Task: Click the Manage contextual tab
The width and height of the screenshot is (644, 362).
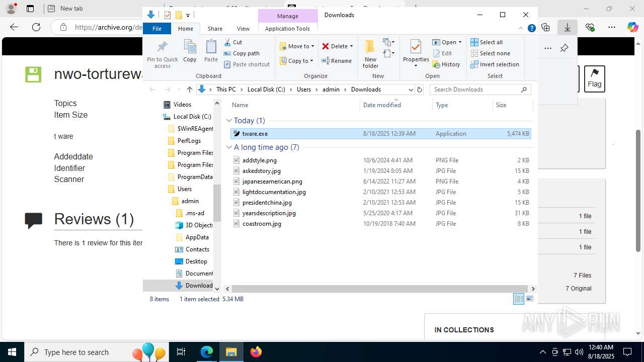Action: (288, 16)
